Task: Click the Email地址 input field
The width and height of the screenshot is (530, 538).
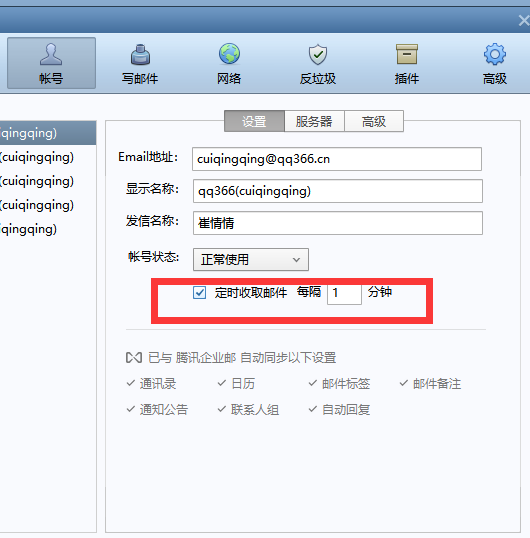Action: pos(337,159)
